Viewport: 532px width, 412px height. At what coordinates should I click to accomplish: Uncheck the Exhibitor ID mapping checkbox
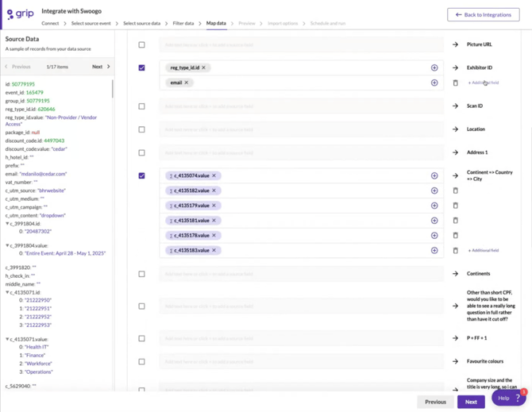coord(142,67)
